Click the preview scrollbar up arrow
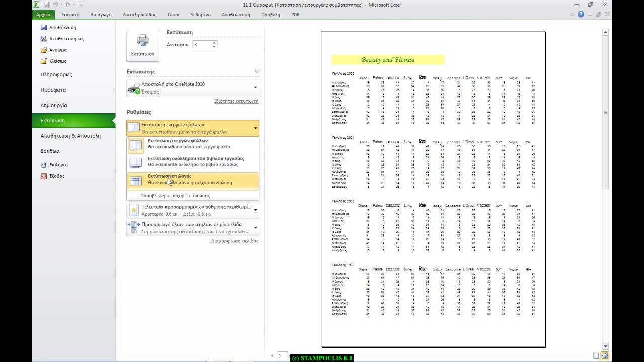Image resolution: width=644 pixels, height=362 pixels. [x=606, y=32]
